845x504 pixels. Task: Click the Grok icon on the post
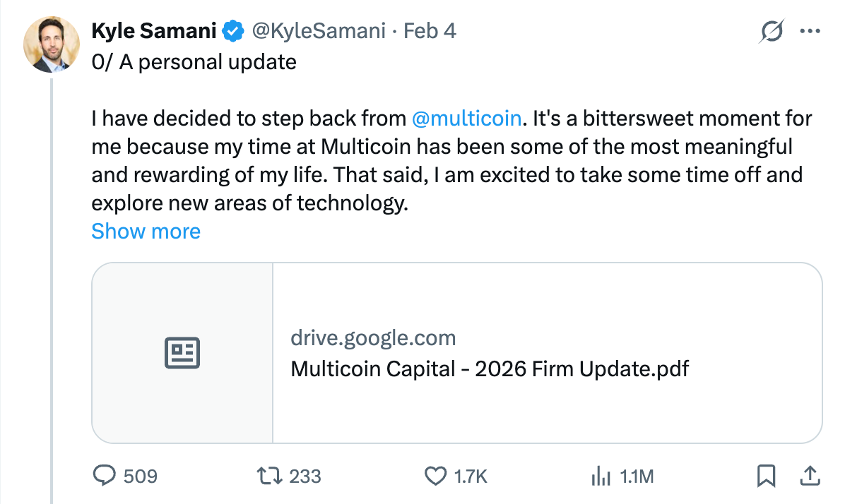click(x=772, y=32)
